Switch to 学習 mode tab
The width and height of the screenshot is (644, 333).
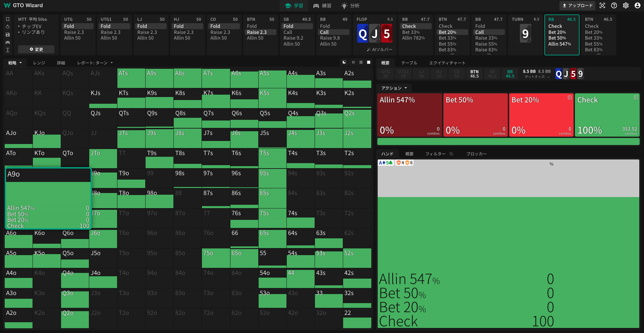[x=294, y=6]
